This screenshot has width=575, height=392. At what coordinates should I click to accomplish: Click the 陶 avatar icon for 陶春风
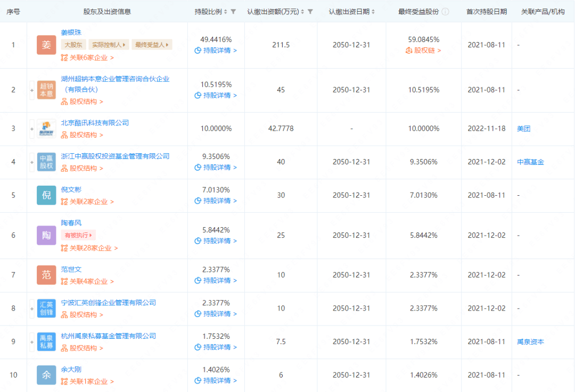click(46, 235)
